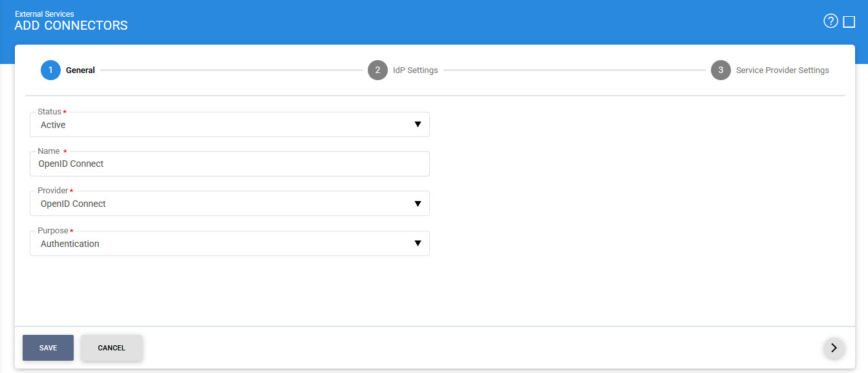
Task: Open the help question mark icon
Action: [x=831, y=21]
